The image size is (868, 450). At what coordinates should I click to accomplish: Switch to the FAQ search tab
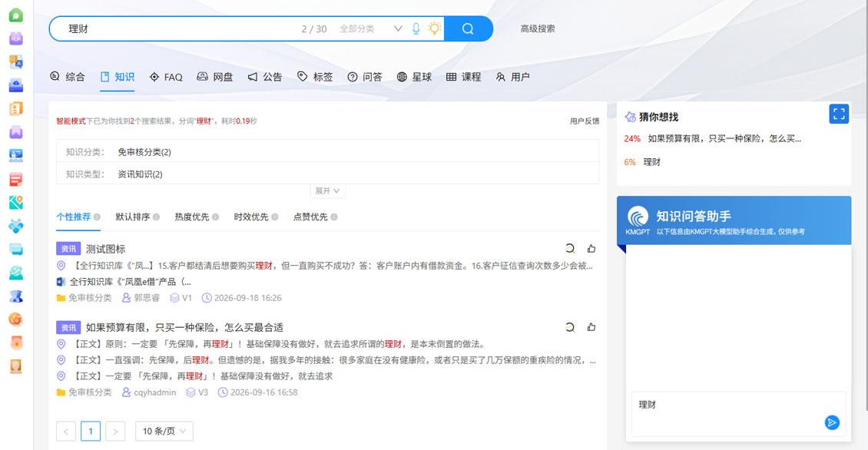point(166,77)
